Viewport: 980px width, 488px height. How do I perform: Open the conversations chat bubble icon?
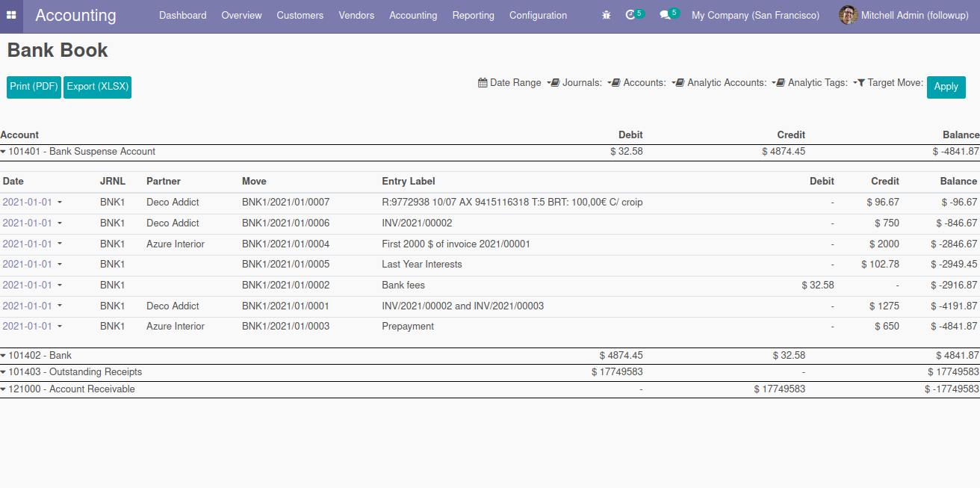click(665, 15)
